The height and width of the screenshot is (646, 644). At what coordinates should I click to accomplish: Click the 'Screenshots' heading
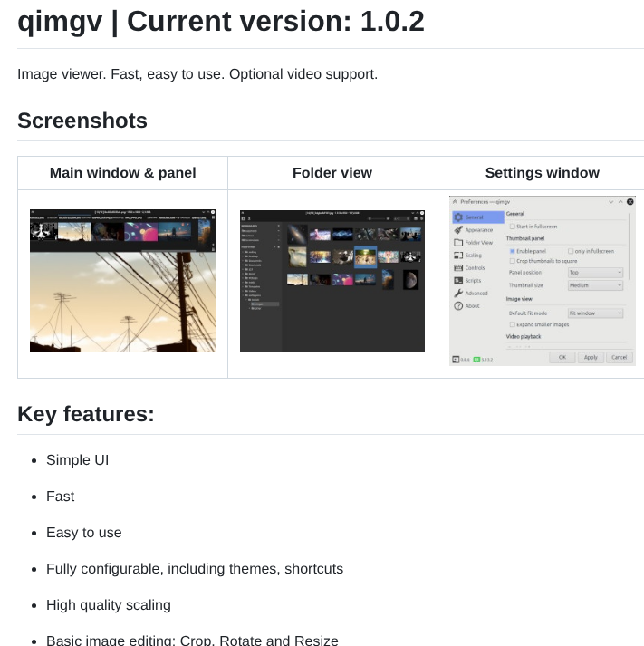click(x=82, y=121)
